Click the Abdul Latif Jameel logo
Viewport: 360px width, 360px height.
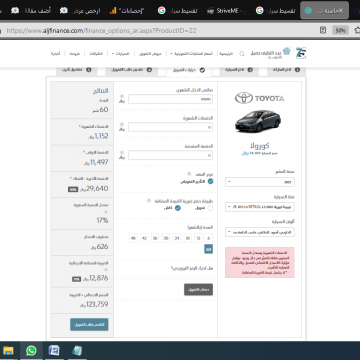coord(271,53)
